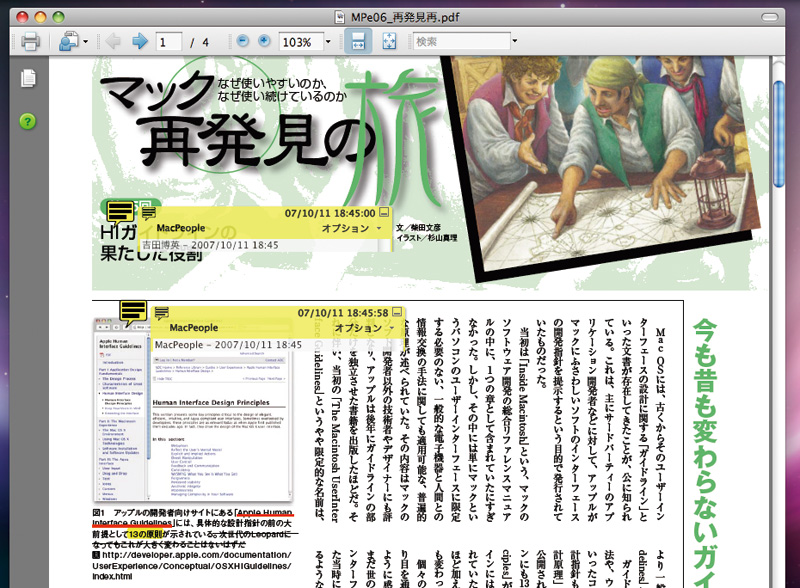Click the underlined Apple Human text
This screenshot has height=588, width=800.
pyautogui.click(x=264, y=512)
